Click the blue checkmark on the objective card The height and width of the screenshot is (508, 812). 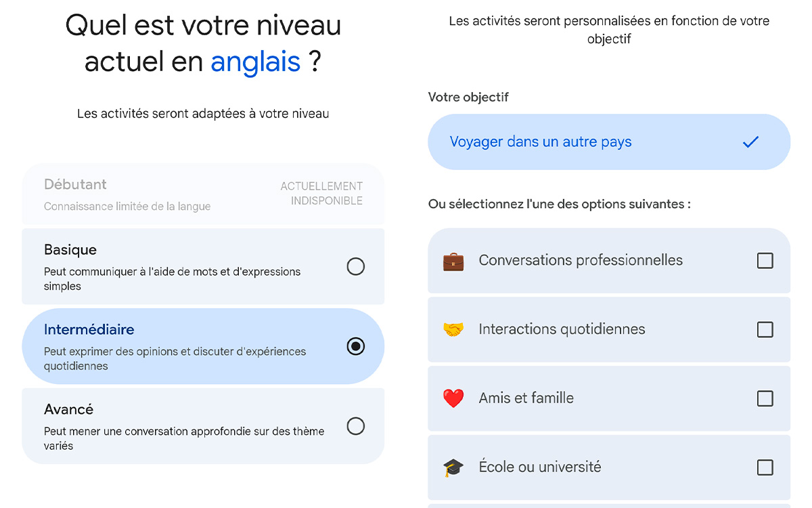tap(750, 142)
